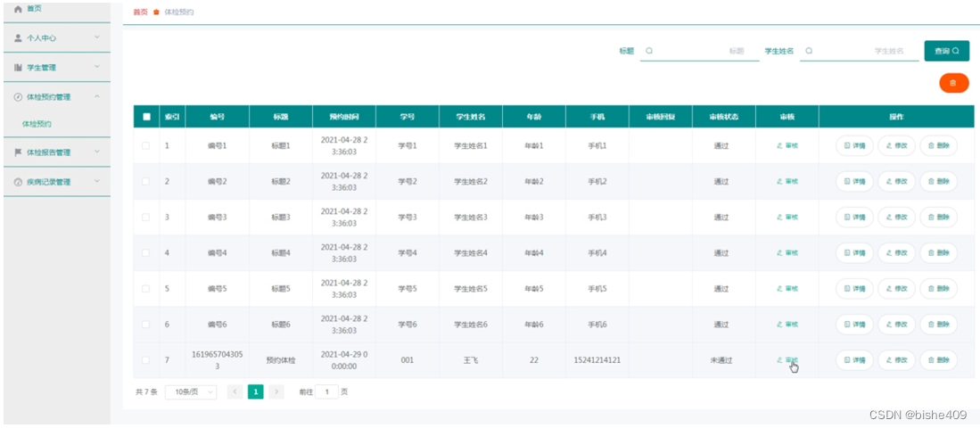The image size is (980, 428).
Task: Click 审核 for row 学生姓名6
Action: click(x=786, y=325)
